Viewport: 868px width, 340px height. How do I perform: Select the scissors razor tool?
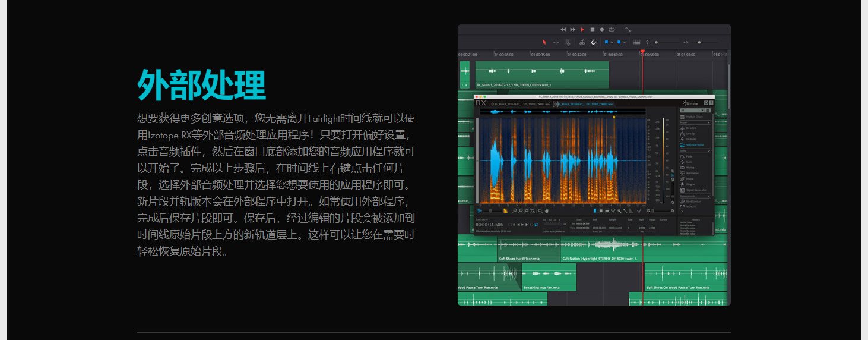click(582, 42)
